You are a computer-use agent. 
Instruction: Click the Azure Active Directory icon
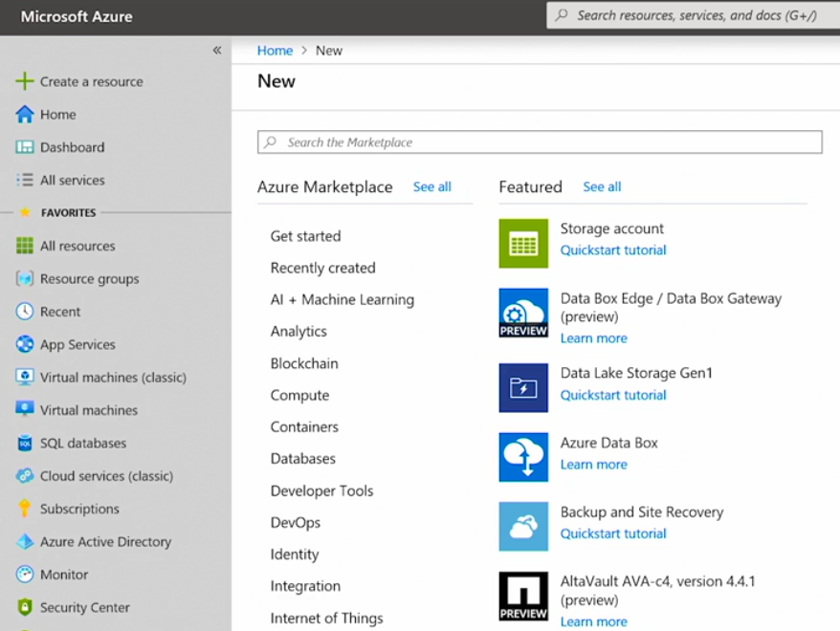pos(25,542)
